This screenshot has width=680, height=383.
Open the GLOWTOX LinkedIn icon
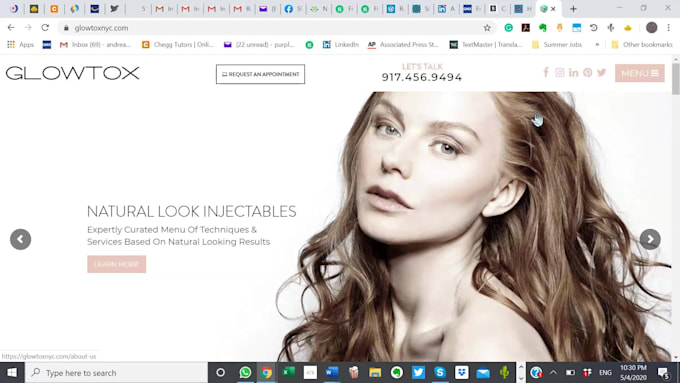coord(573,72)
